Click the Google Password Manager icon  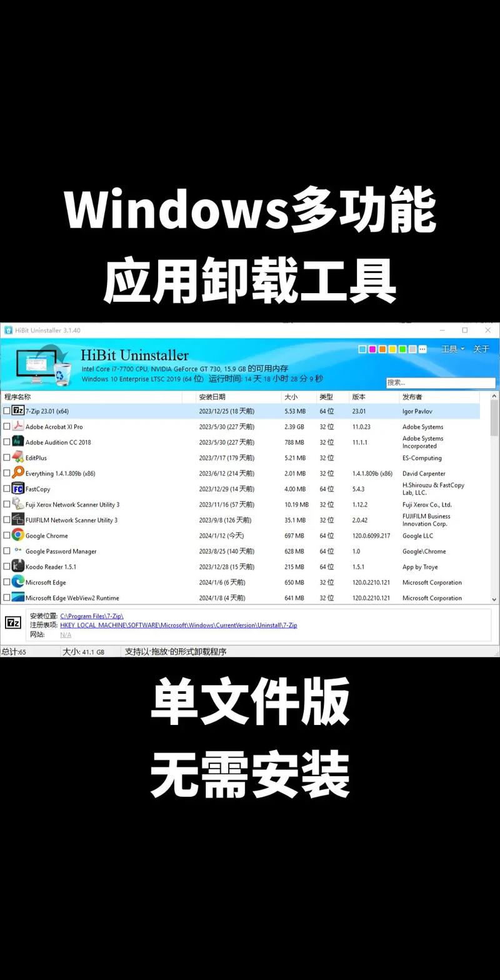[x=18, y=551]
